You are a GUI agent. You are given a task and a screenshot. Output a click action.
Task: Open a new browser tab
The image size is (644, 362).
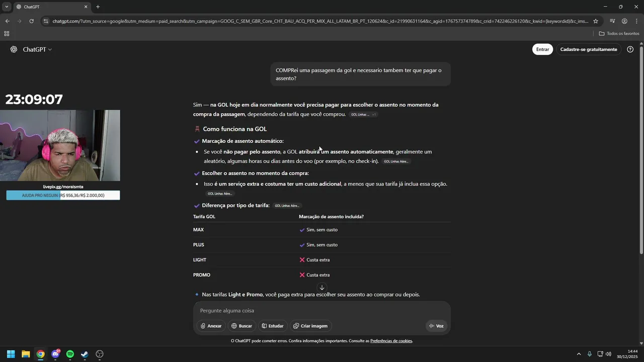98,7
